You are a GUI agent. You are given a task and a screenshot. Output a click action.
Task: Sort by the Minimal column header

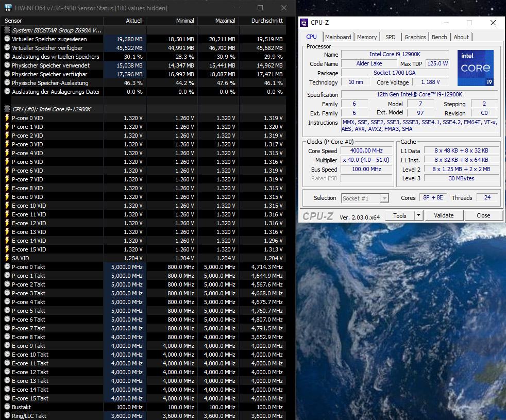tap(172, 21)
